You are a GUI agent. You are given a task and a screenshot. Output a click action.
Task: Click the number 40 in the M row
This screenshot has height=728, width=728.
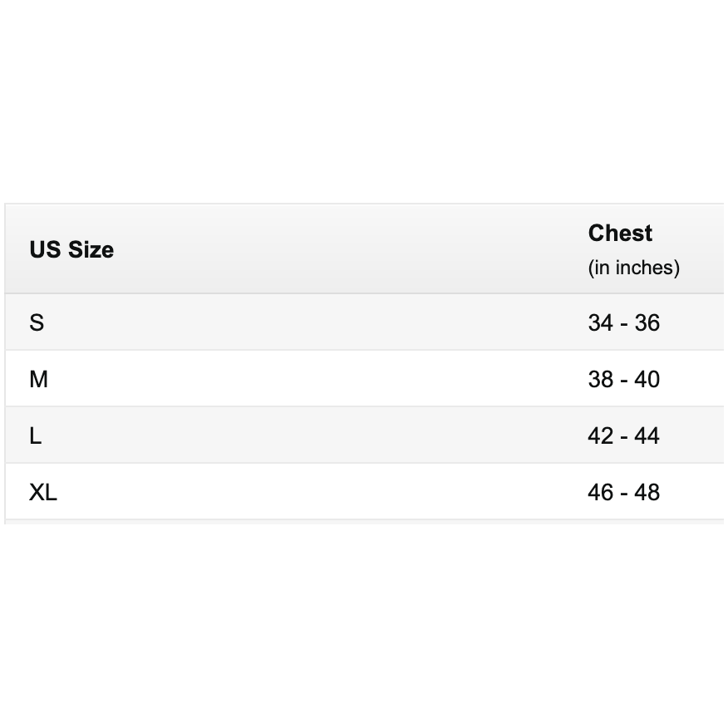[647, 379]
